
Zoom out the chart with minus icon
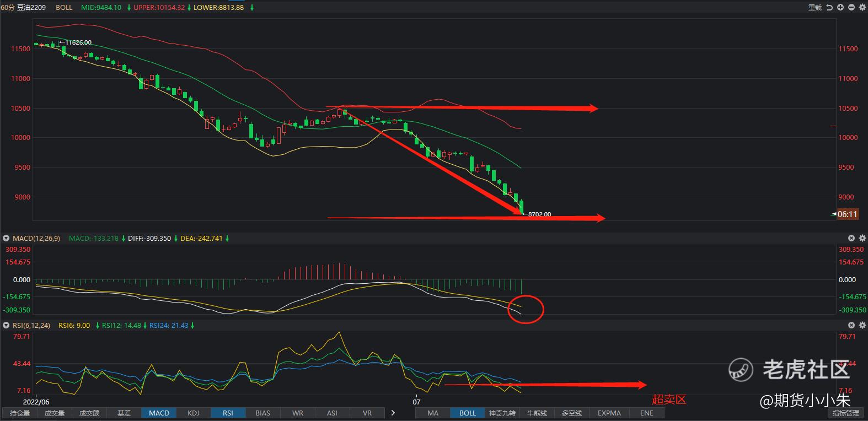point(852,8)
